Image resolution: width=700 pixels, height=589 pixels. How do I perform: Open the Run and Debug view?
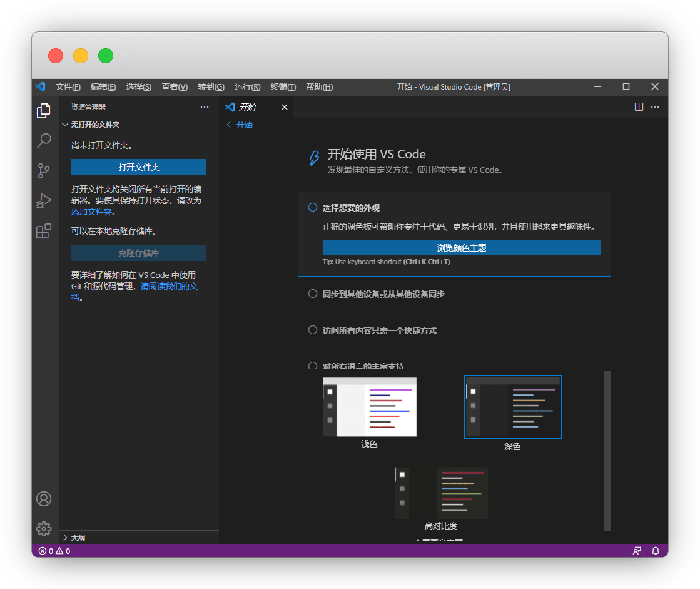[x=44, y=201]
